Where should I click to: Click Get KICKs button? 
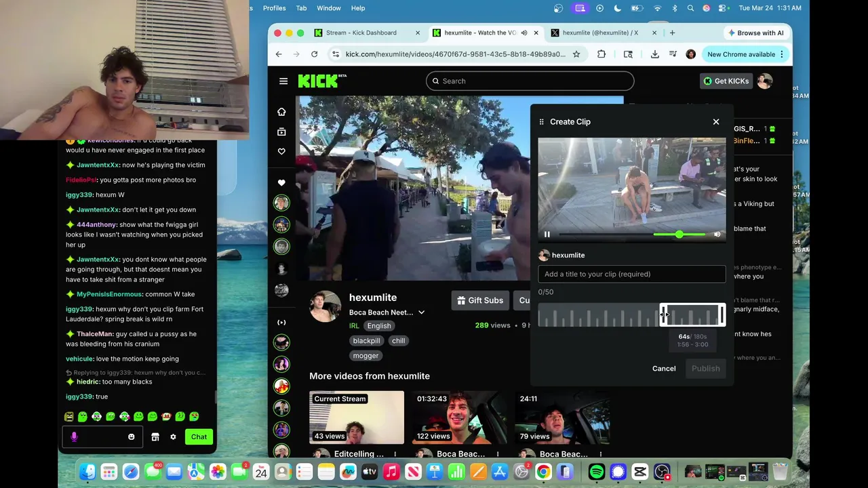(x=726, y=81)
